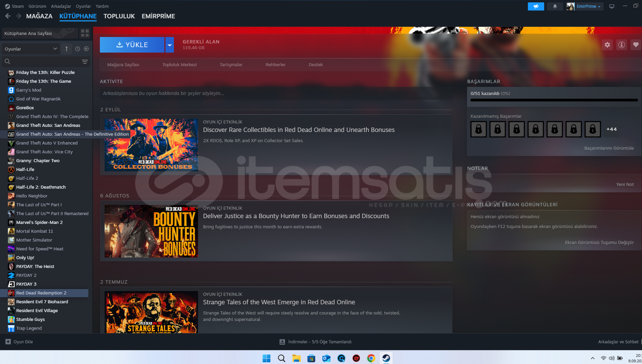Click the activity message input field
The height and width of the screenshot is (364, 642).
pyautogui.click(x=276, y=93)
